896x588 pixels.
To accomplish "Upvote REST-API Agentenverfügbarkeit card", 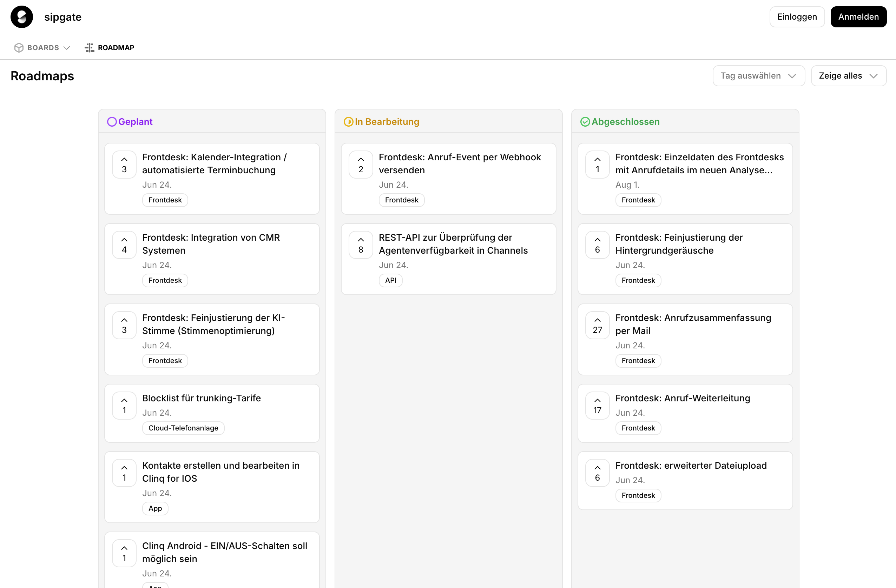I will click(361, 245).
